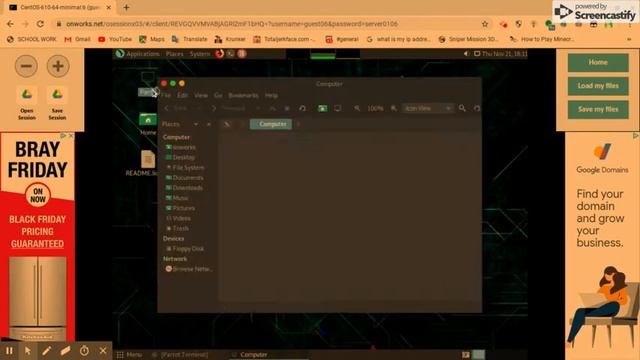Click the Back navigation arrow

[167, 108]
